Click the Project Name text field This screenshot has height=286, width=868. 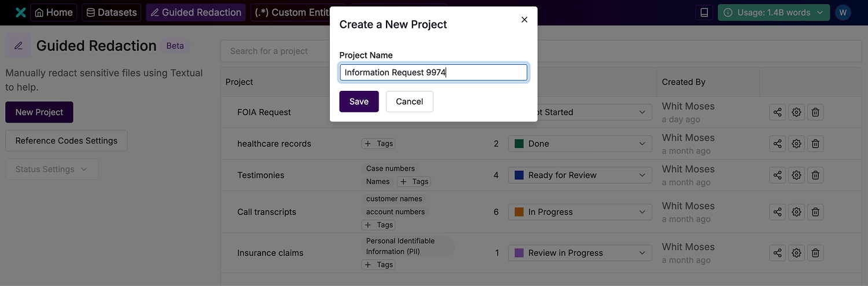click(433, 72)
